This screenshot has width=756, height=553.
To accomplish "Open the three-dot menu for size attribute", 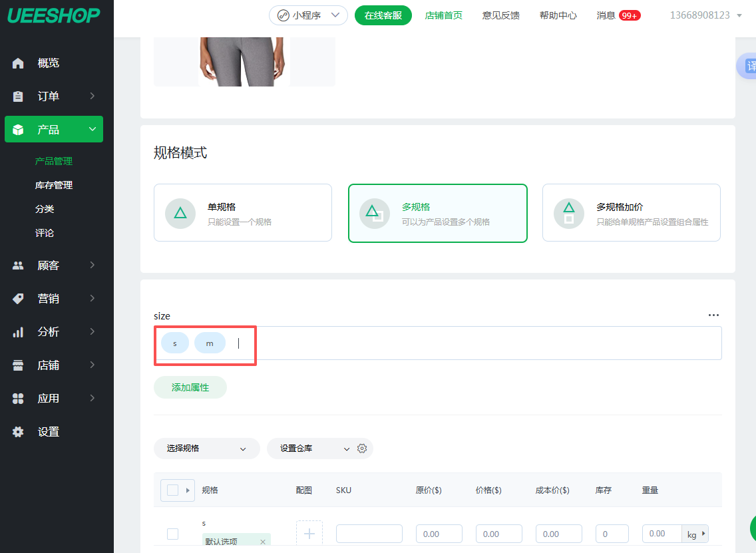I will [713, 315].
